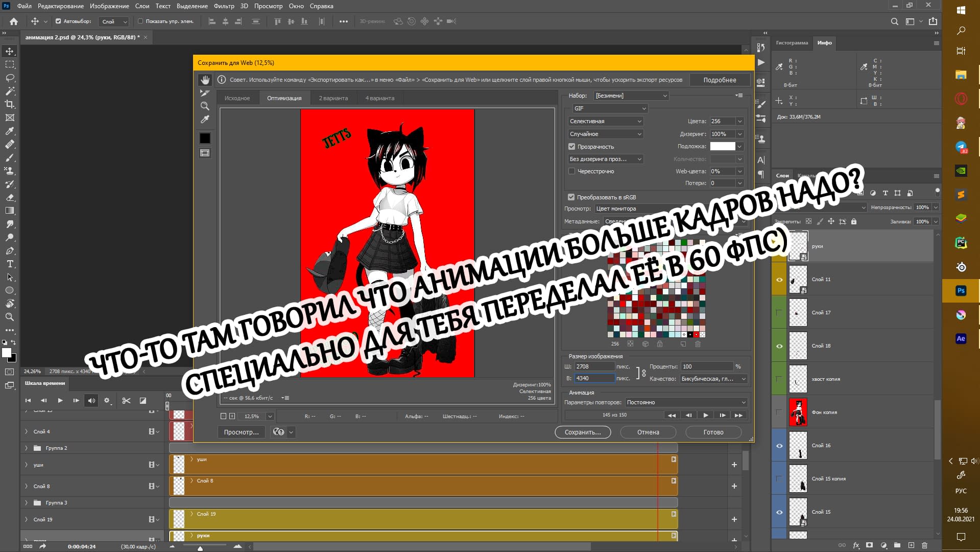Open Photoshop from Windows taskbar
The width and height of the screenshot is (980, 552).
tap(961, 291)
